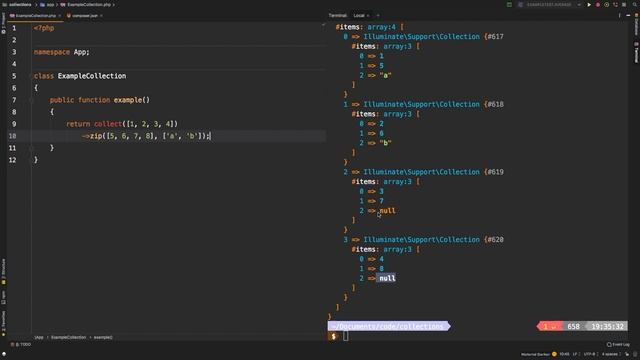Screen dimensions: 640x360
Task: Toggle tool window bars icon at bottom-left corner
Action: 4,354
